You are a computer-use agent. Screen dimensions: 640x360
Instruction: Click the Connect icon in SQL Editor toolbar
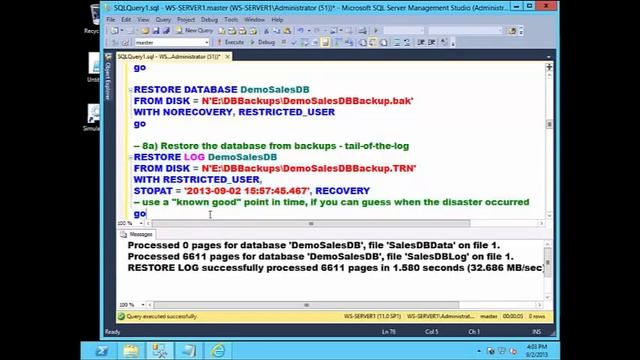click(115, 42)
